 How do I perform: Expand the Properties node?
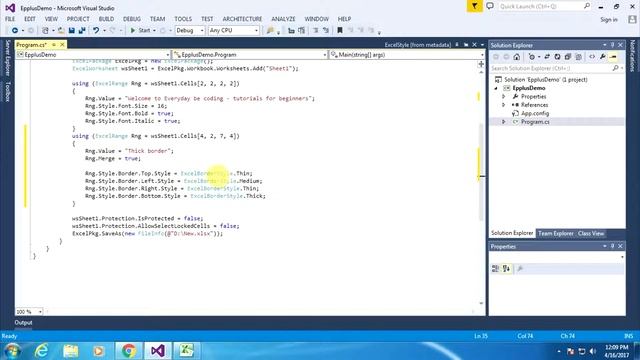pyautogui.click(x=504, y=97)
